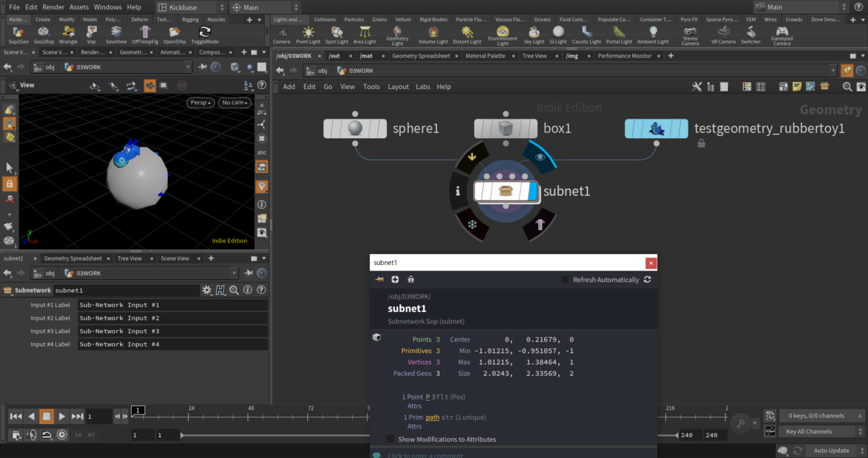Create an Ambient Light from the shelf

[x=653, y=35]
